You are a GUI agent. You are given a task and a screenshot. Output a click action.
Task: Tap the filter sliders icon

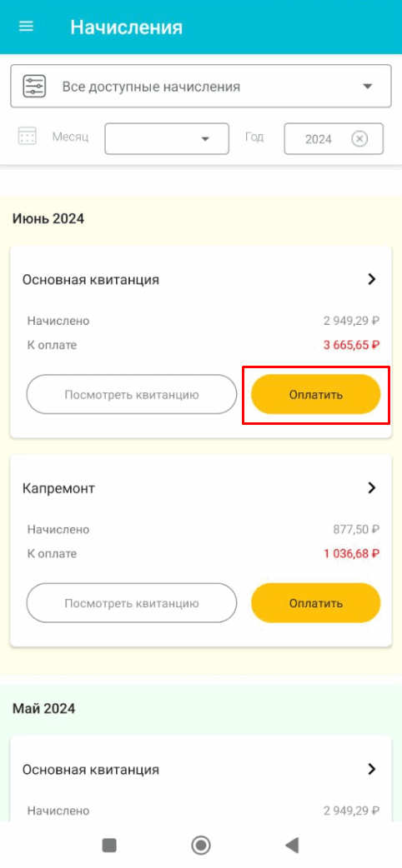coord(34,87)
